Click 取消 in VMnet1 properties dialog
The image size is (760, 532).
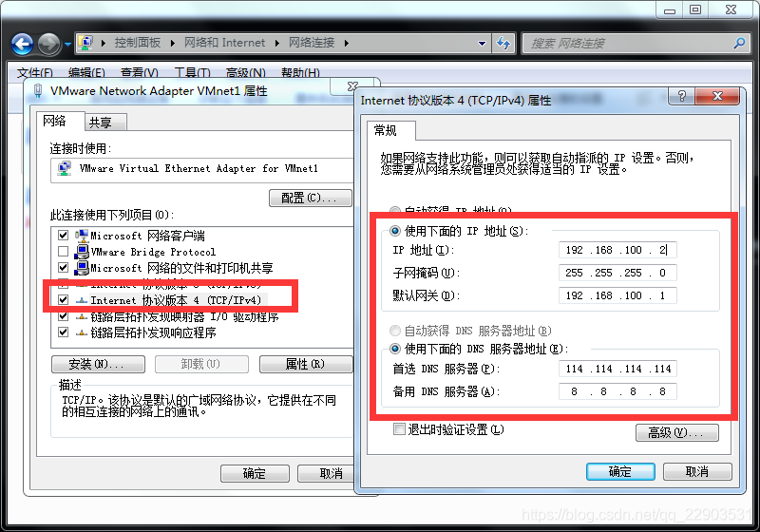coord(327,473)
